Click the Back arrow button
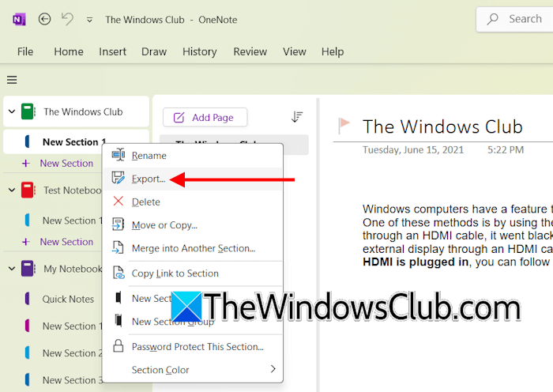Image resolution: width=553 pixels, height=392 pixels. tap(44, 19)
